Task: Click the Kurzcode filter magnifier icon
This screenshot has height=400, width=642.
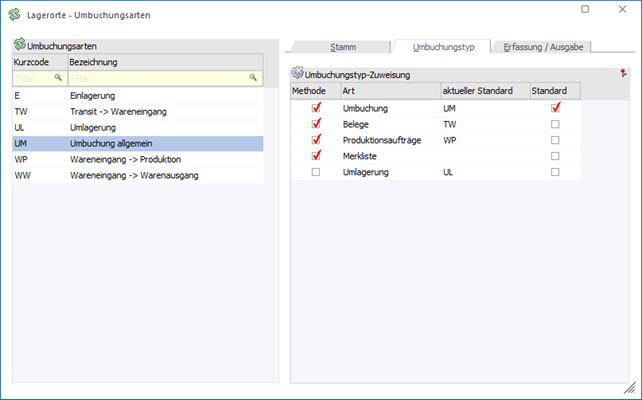Action: coord(58,77)
